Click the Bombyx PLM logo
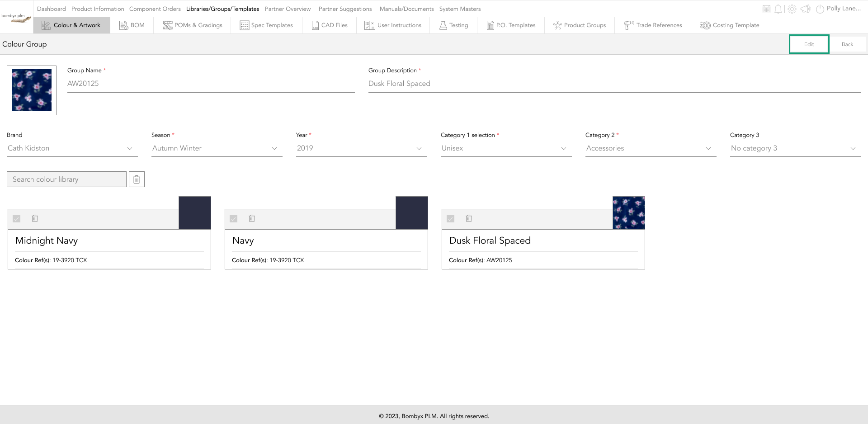868x424 pixels. pyautogui.click(x=16, y=18)
